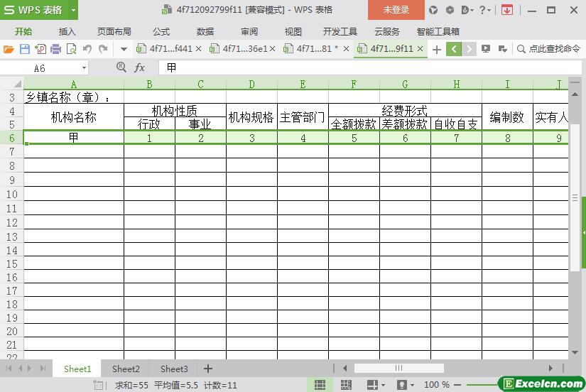Show previous document tabs with green arrow
The width and height of the screenshot is (586, 392).
pos(454,49)
